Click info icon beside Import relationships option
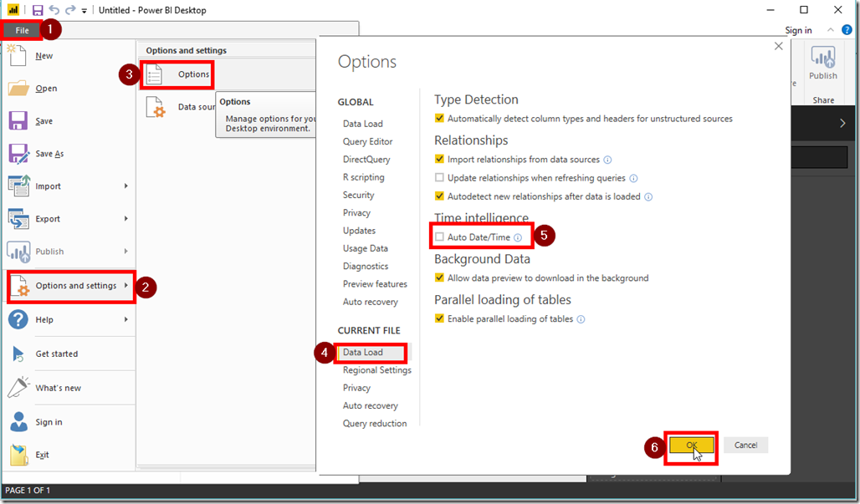This screenshot has width=860, height=504. [607, 160]
